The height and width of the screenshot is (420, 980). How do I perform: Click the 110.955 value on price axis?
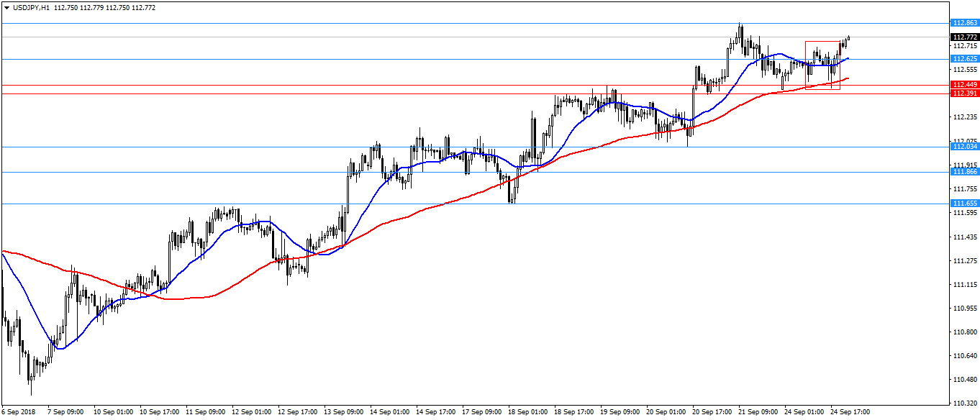click(x=965, y=309)
